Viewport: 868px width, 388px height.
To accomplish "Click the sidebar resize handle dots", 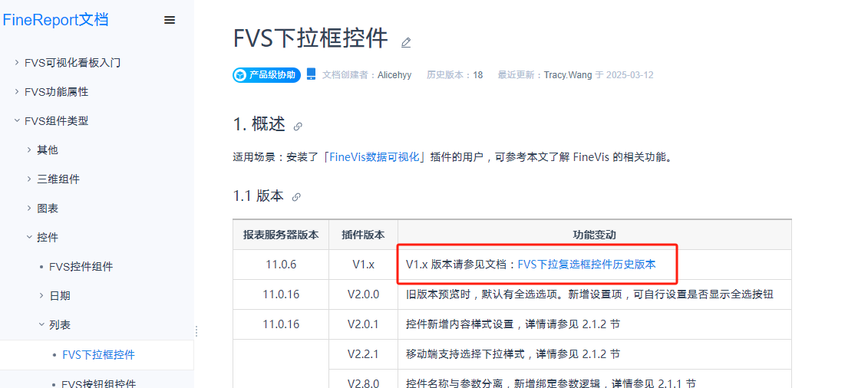I will point(196,331).
